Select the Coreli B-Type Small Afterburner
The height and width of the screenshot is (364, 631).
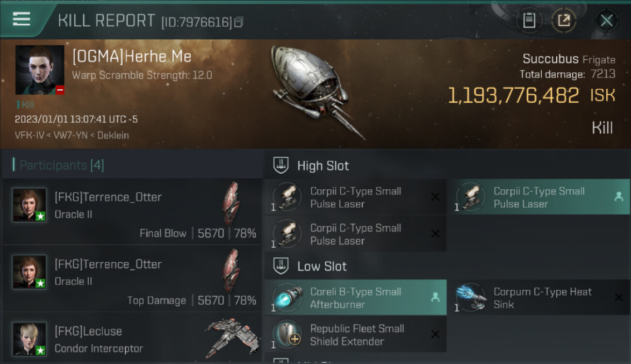(x=356, y=298)
